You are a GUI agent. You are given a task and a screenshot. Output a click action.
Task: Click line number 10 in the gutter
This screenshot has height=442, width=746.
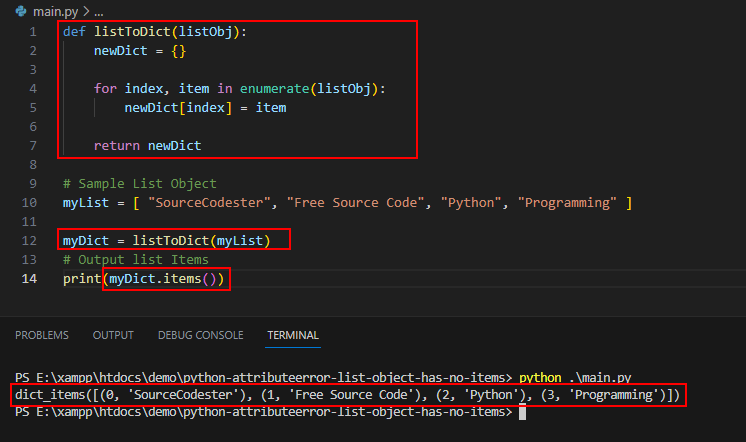[x=29, y=203]
